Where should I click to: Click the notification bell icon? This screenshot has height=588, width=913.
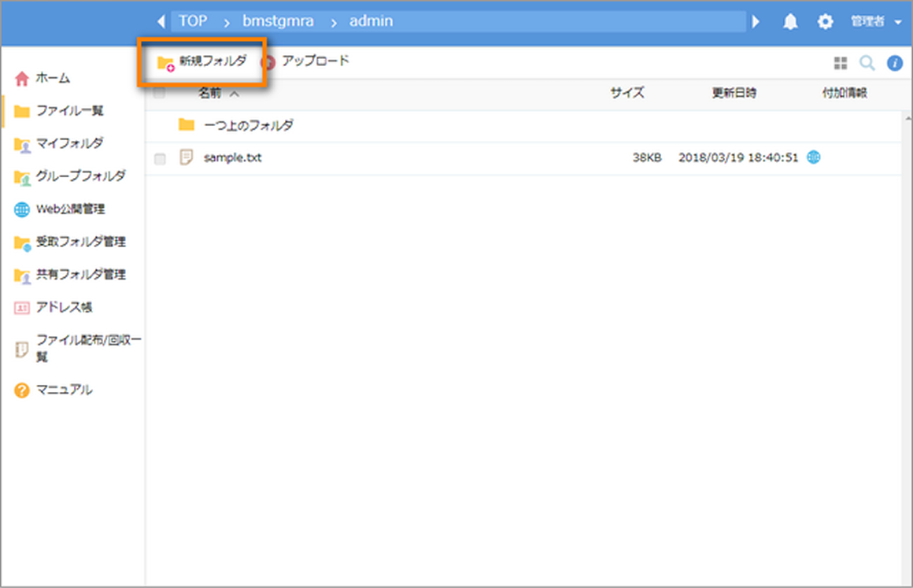tap(790, 22)
